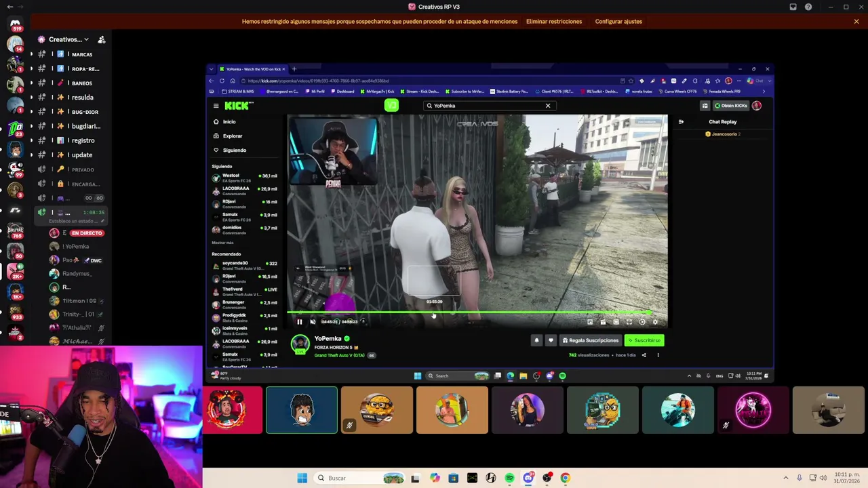Toggle the notification bell for YoPemka
The image size is (868, 488).
click(536, 340)
